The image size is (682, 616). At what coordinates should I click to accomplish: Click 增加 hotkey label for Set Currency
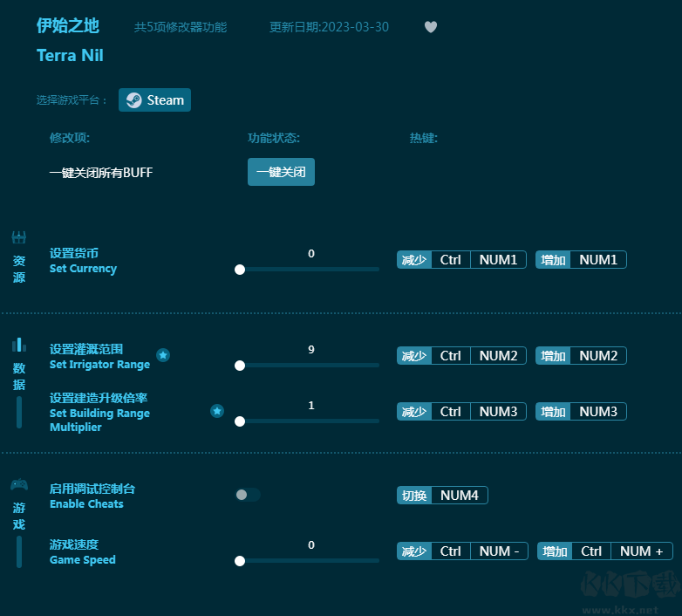(553, 260)
